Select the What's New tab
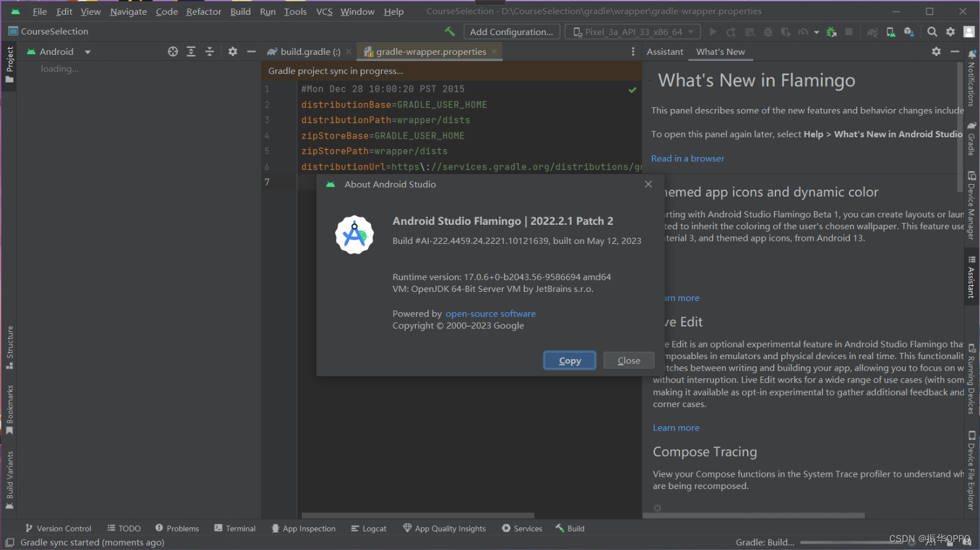This screenshot has height=550, width=980. (x=720, y=52)
